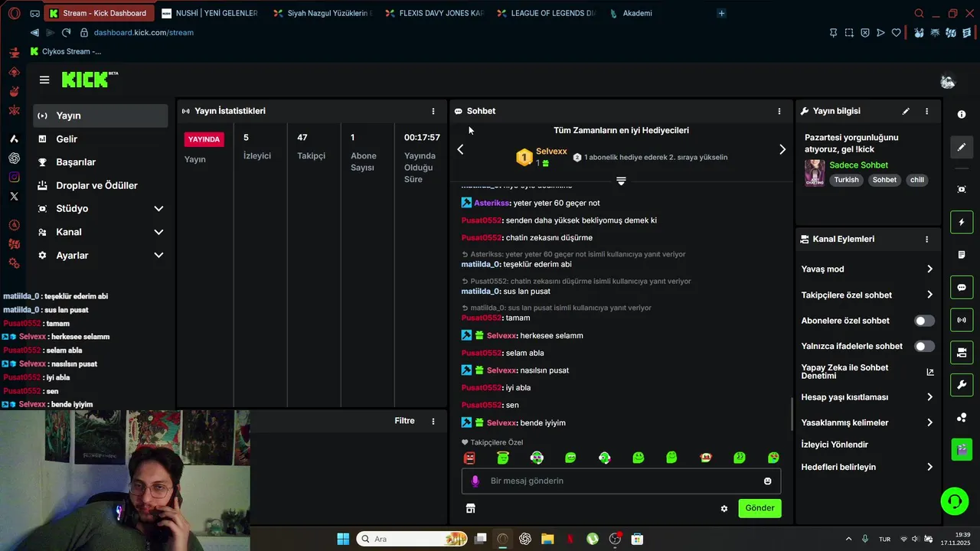Go to previous gift leaderboard slide

[460, 149]
